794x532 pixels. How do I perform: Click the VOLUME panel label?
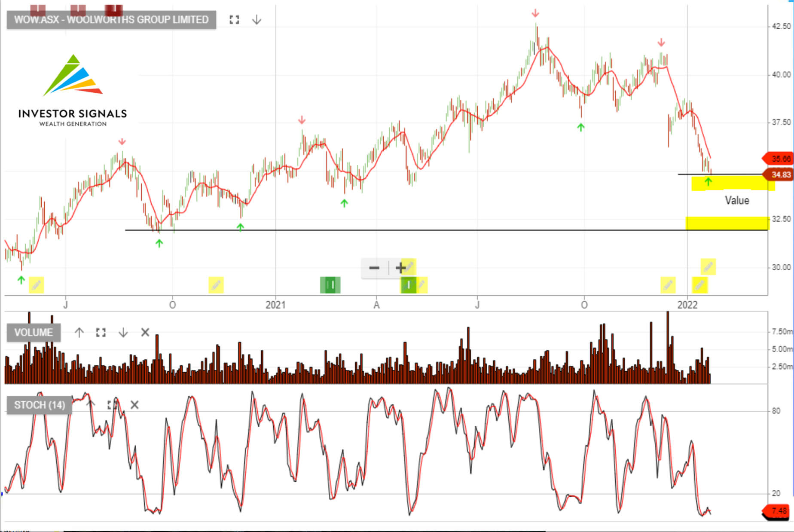pyautogui.click(x=34, y=333)
